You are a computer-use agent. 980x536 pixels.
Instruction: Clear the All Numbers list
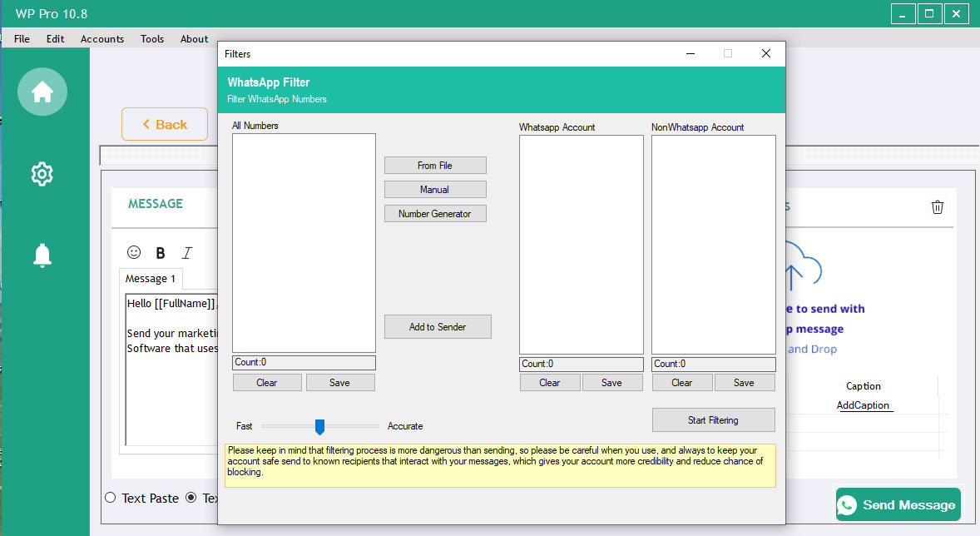(x=267, y=383)
